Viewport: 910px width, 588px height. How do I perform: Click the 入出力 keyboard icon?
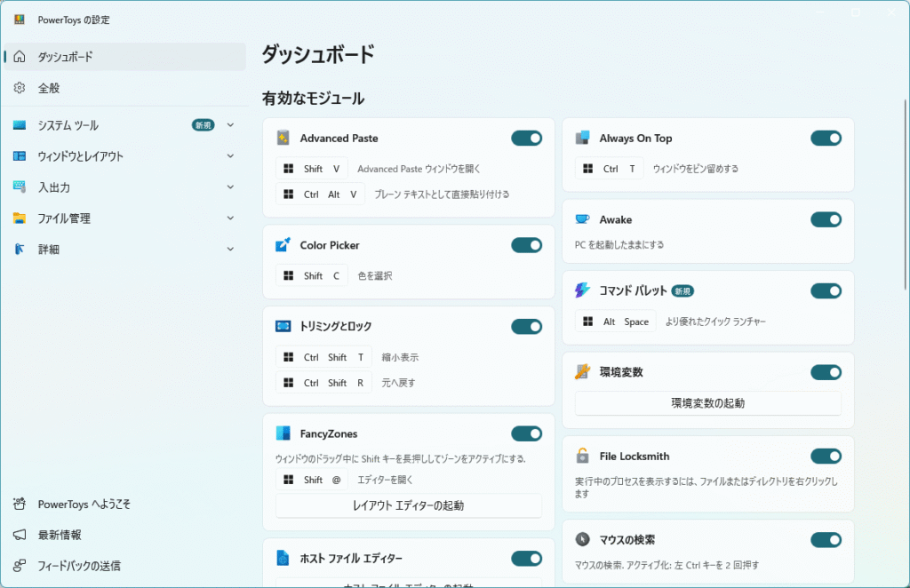[20, 187]
